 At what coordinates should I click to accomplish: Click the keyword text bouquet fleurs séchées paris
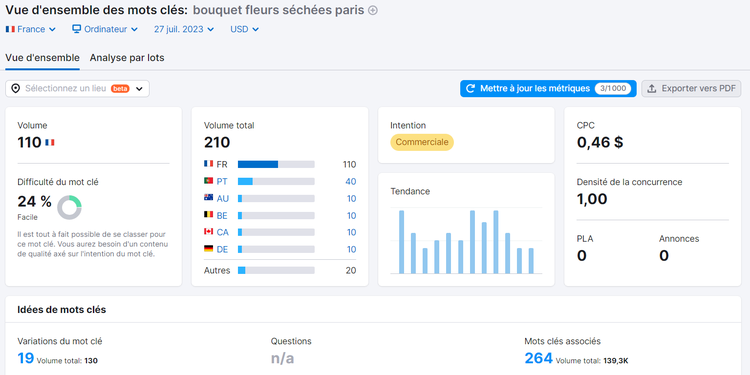278,10
